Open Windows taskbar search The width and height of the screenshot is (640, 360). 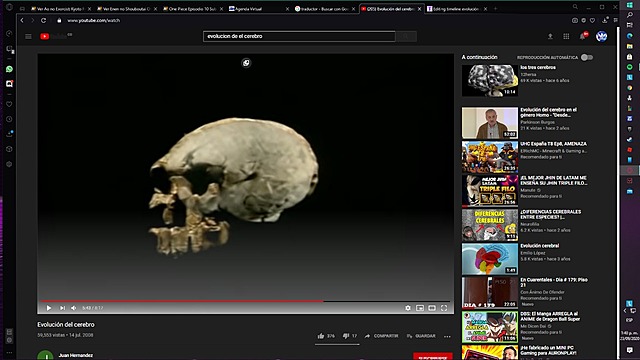(x=629, y=15)
